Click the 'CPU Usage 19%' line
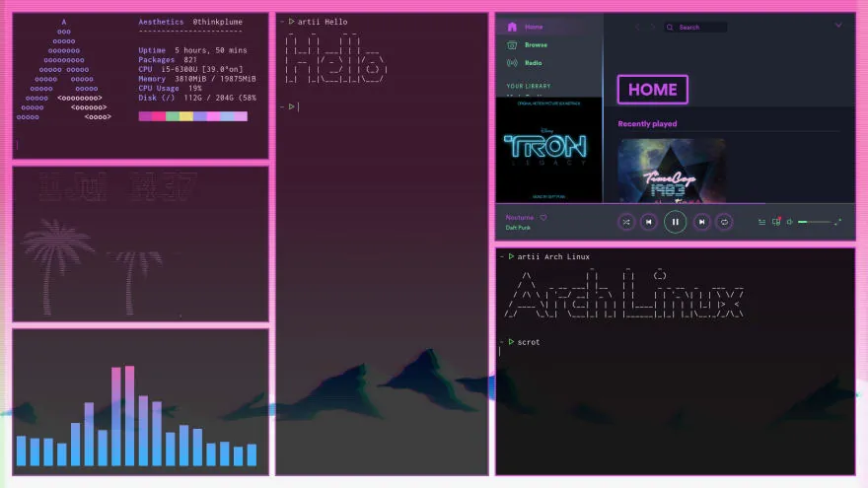 click(170, 88)
